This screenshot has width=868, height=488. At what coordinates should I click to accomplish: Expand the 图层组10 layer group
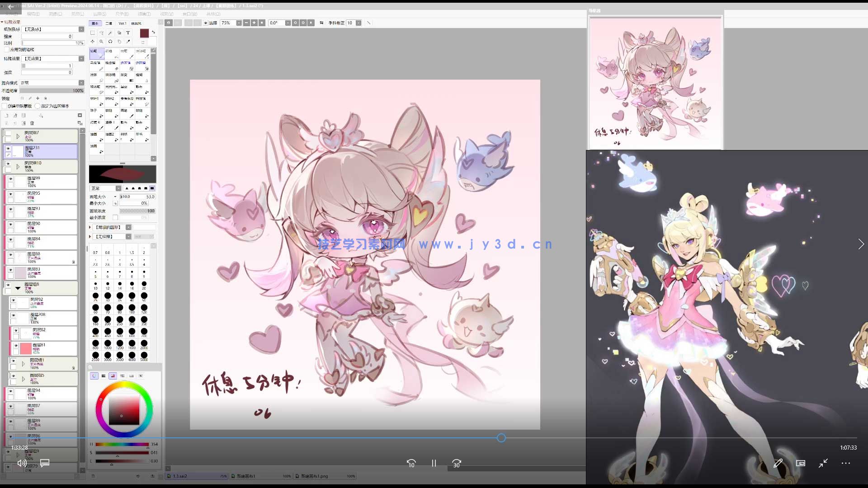click(18, 166)
